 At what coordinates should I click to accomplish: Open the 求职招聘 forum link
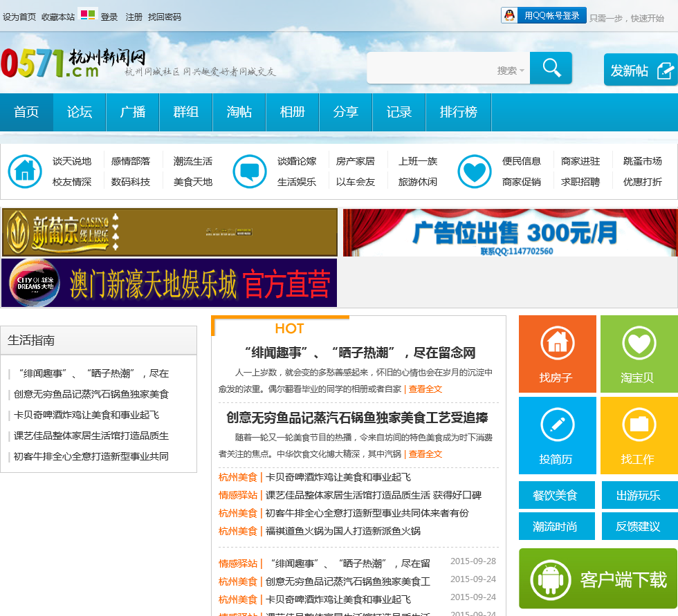(580, 182)
